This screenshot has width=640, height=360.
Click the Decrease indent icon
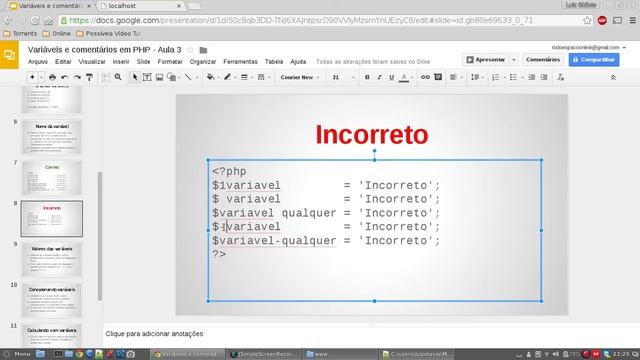531,77
